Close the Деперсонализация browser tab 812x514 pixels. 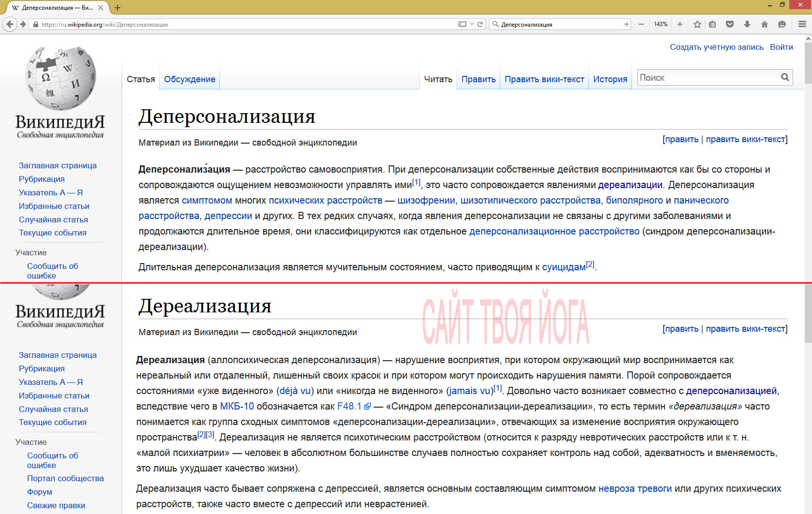click(101, 8)
